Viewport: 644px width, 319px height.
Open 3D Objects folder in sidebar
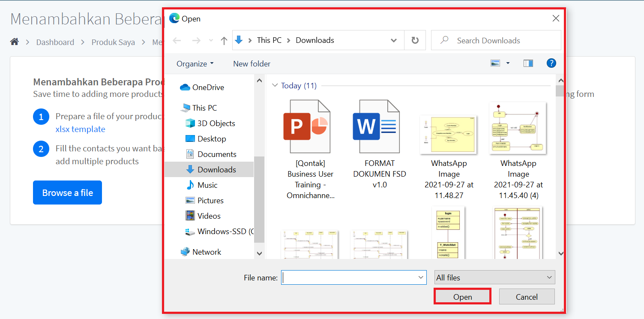[210, 123]
